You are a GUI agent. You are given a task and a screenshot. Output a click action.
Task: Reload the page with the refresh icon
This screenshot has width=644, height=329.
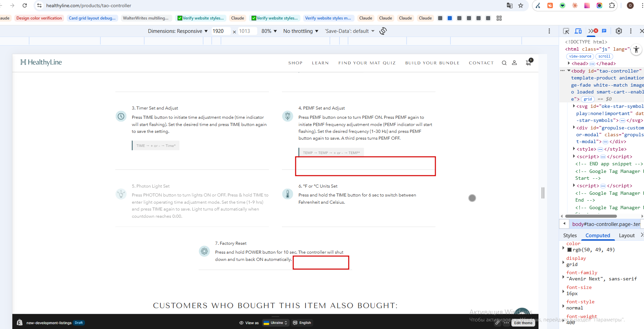[x=25, y=5]
